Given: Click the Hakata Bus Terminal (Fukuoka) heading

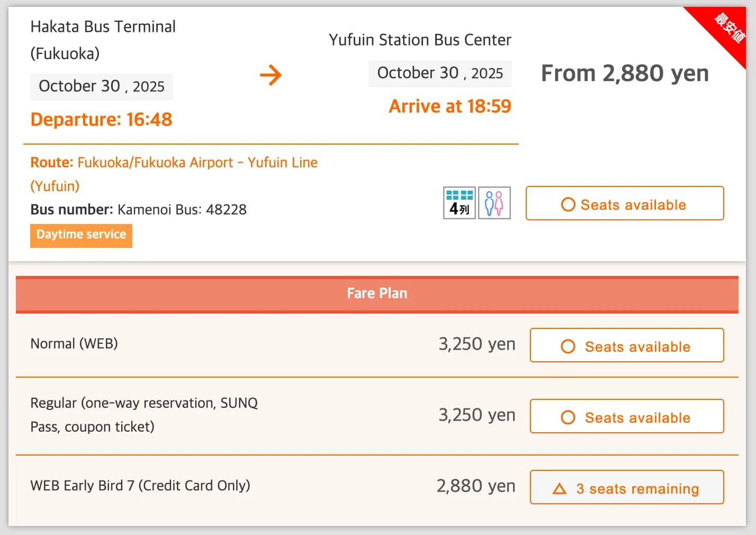Looking at the screenshot, I should coord(103,26).
